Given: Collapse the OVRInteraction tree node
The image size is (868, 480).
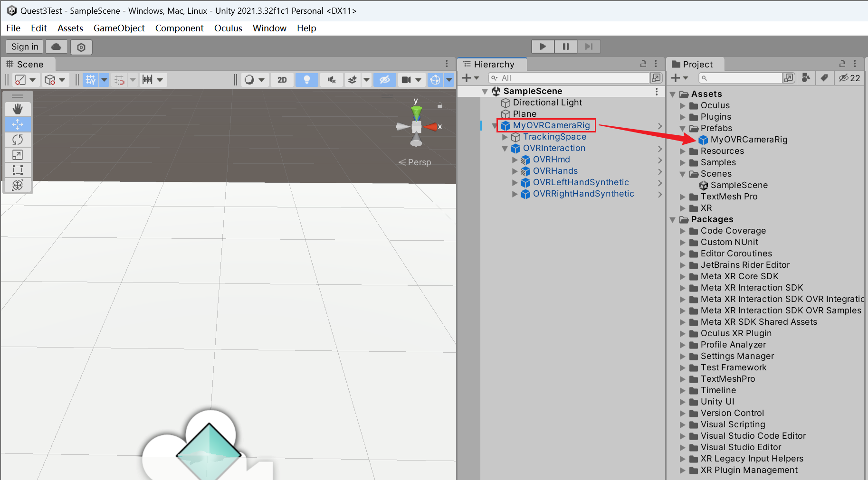Looking at the screenshot, I should [x=505, y=149].
